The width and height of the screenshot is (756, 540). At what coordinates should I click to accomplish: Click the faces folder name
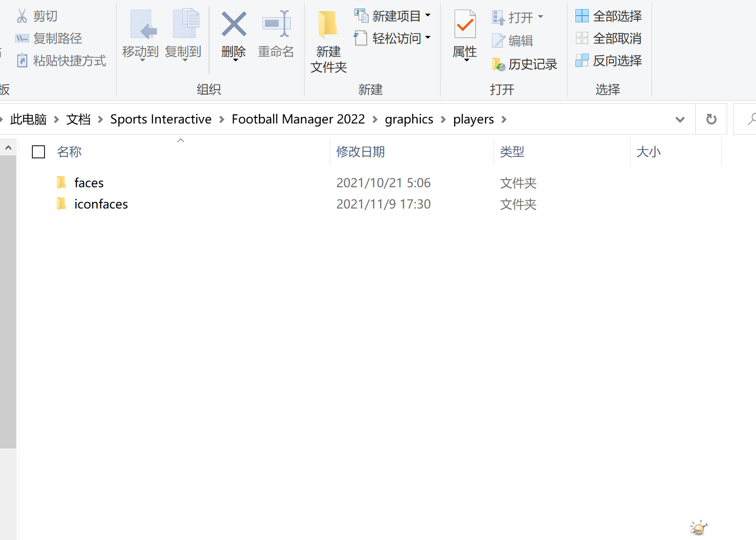coord(89,183)
